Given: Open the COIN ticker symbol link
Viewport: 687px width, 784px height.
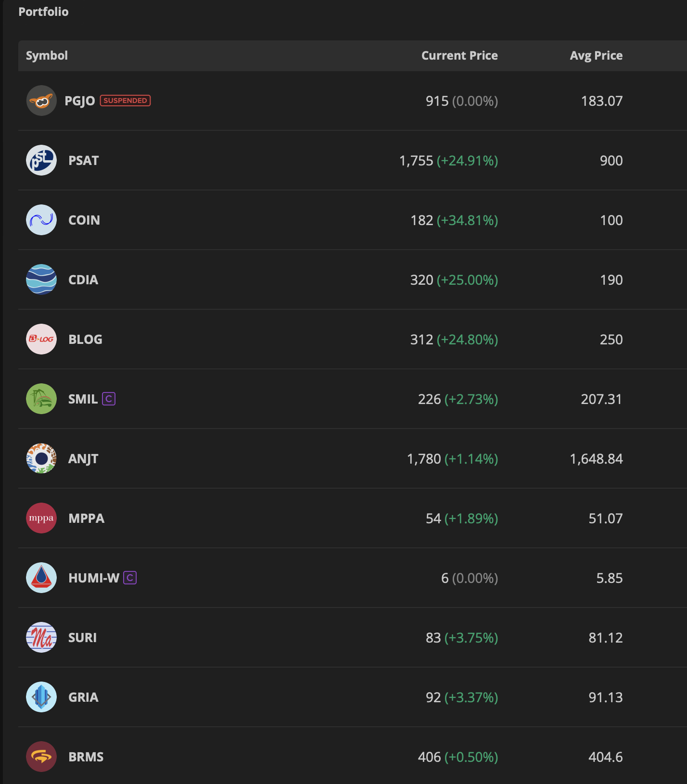Looking at the screenshot, I should [x=84, y=220].
